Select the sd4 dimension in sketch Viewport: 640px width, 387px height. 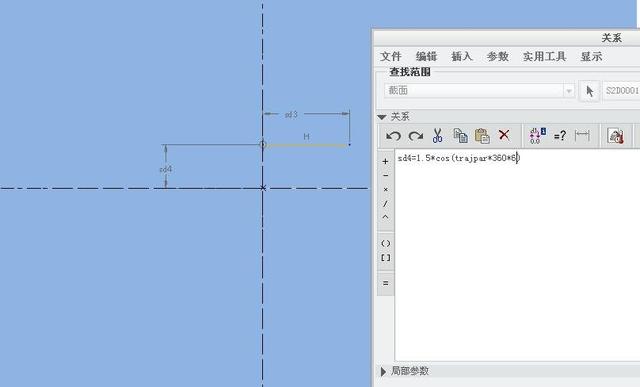165,169
